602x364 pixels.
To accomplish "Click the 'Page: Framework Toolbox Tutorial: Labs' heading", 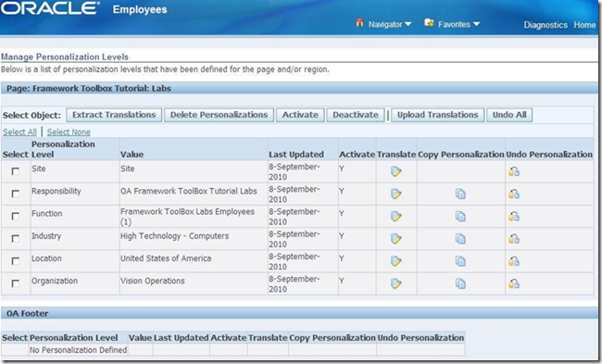I will coord(89,89).
